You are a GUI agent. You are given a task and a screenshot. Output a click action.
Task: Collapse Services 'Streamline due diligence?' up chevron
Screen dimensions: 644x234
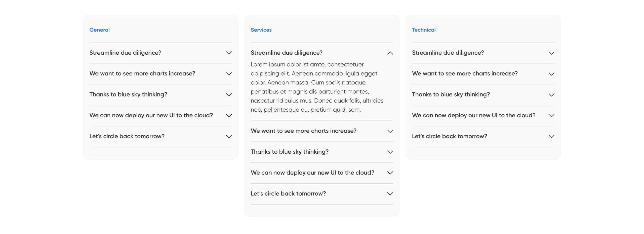[x=390, y=53]
